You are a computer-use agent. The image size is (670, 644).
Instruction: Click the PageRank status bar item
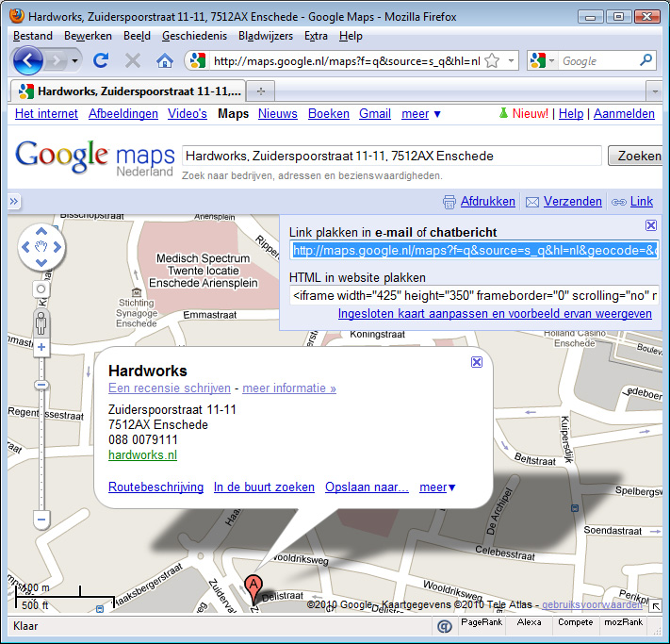(x=482, y=622)
